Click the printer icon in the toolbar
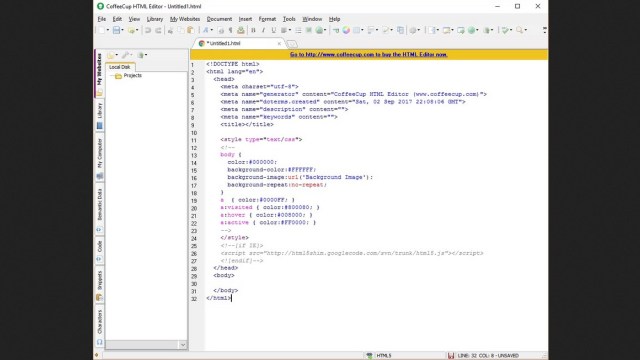The width and height of the screenshot is (640, 360). tap(220, 30)
